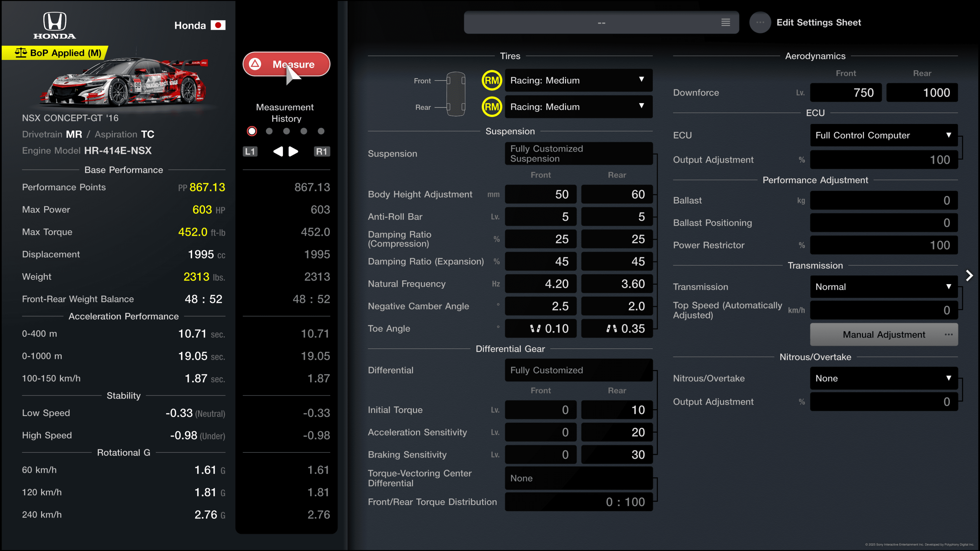Image resolution: width=980 pixels, height=551 pixels.
Task: Edit front Initial Torque value 0
Action: click(541, 410)
